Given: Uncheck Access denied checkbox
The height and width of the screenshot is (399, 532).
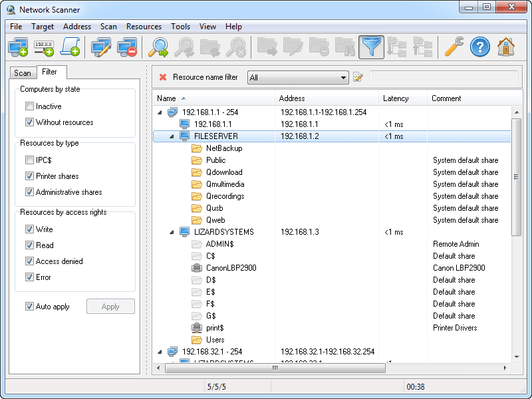Looking at the screenshot, I should (x=29, y=261).
